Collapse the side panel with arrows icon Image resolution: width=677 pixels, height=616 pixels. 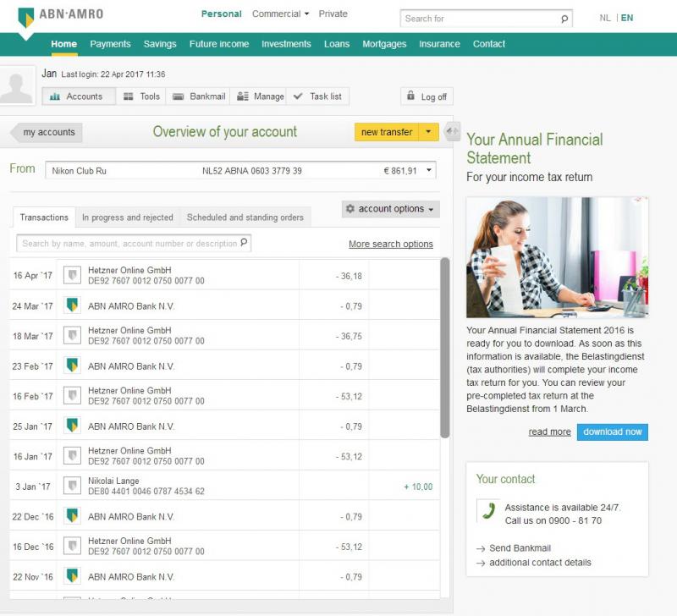(452, 131)
